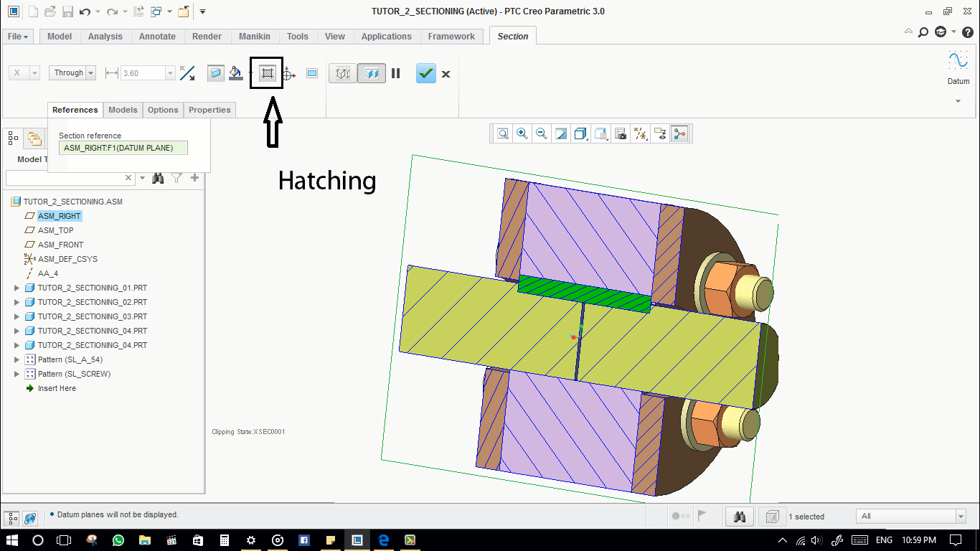Click the green checkmark to accept section
980x551 pixels.
click(425, 73)
